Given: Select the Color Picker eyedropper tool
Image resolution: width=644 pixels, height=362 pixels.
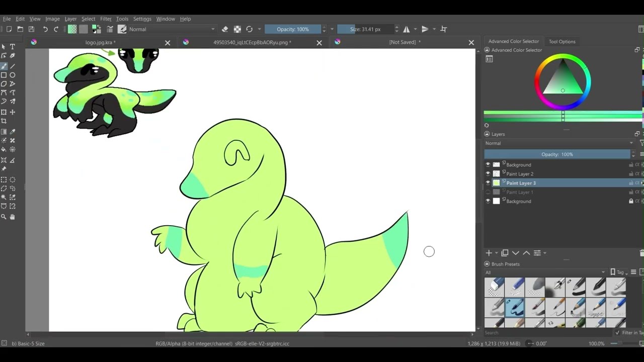Looking at the screenshot, I should [x=13, y=132].
